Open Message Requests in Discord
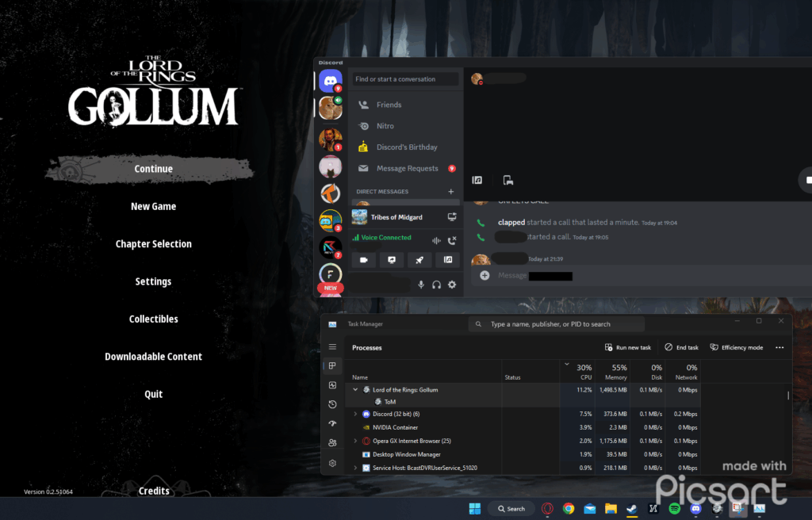Viewport: 812px width, 520px height. pos(405,168)
